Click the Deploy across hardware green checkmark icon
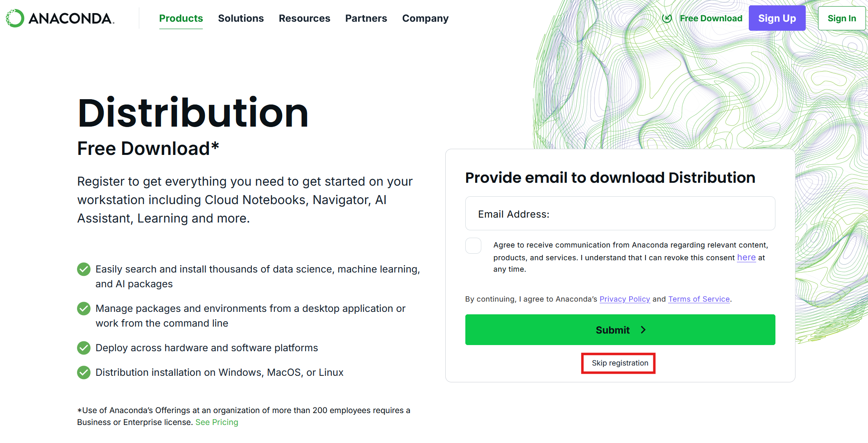 [x=84, y=348]
